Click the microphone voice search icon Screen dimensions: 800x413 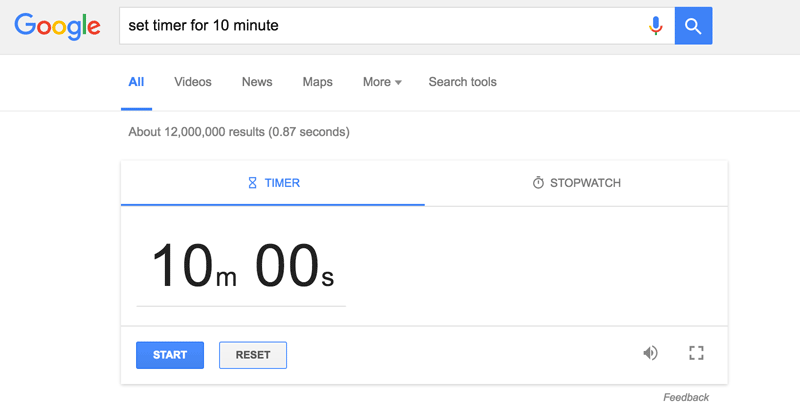tap(656, 26)
